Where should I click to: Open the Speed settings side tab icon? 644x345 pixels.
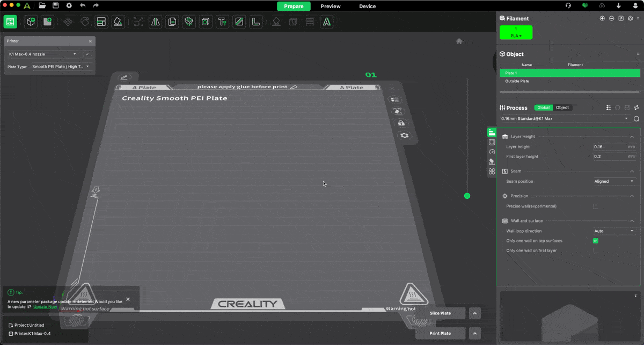492,152
